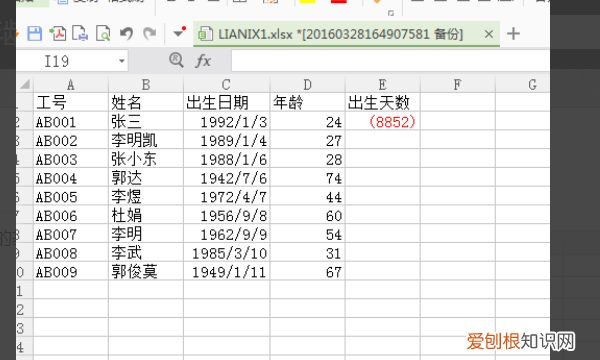Select the cell containing 李明凯
600x360 pixels.
146,140
